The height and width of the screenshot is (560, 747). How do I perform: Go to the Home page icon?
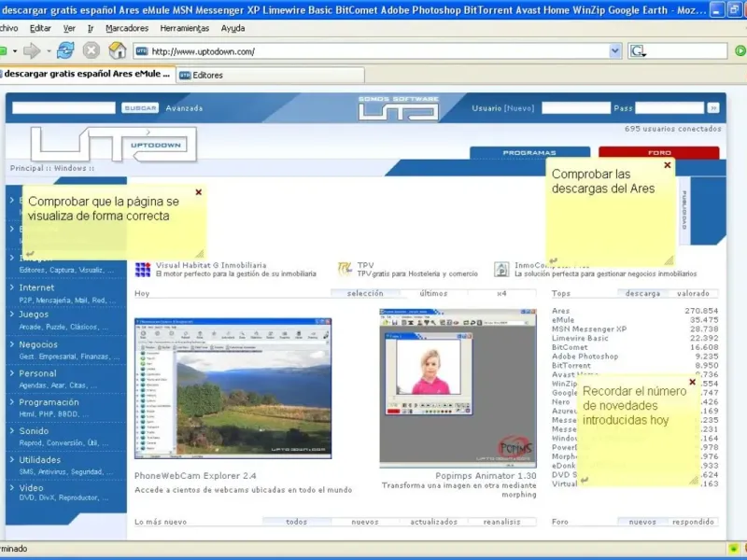tap(118, 50)
